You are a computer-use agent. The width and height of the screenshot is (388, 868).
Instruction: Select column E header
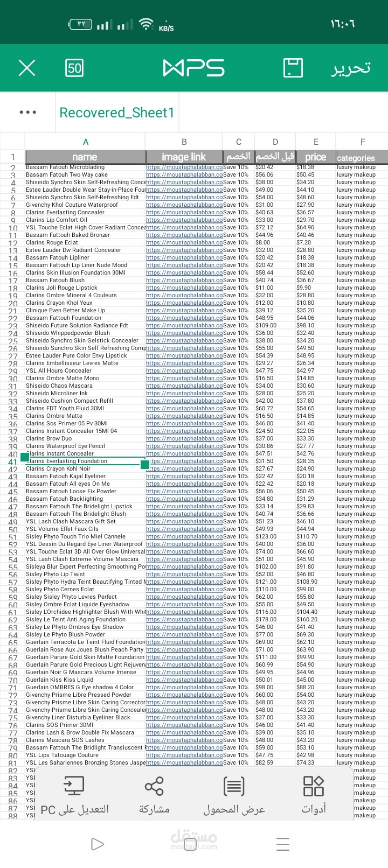pyautogui.click(x=316, y=142)
